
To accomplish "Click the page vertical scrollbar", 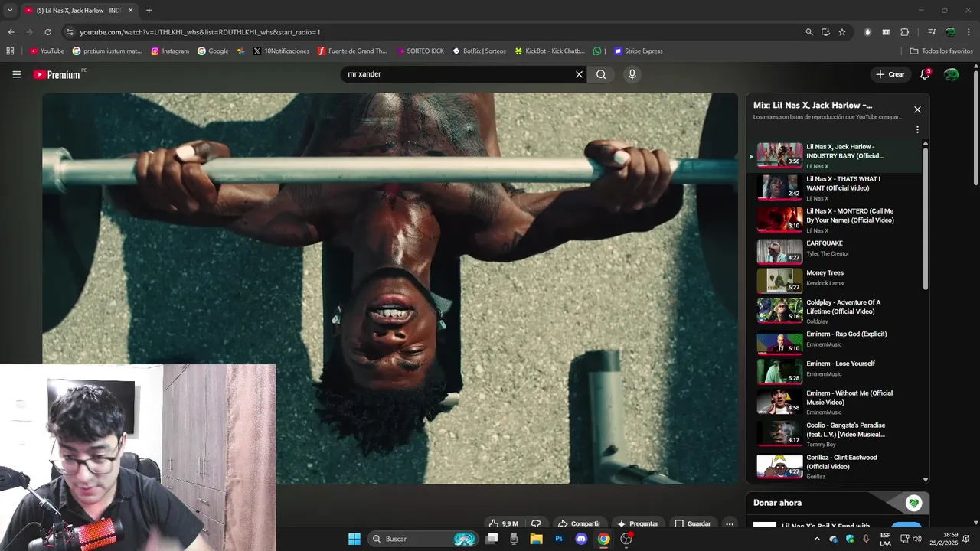I will point(975,128).
